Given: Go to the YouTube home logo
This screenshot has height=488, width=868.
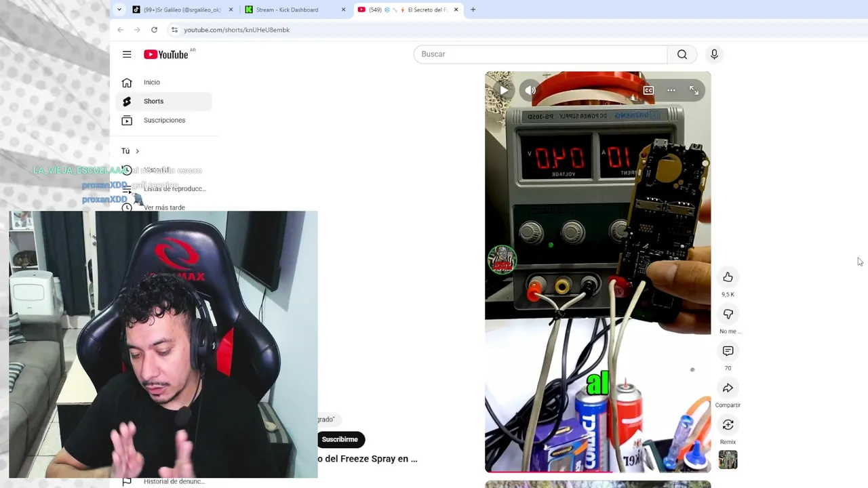Looking at the screenshot, I should click(x=166, y=54).
